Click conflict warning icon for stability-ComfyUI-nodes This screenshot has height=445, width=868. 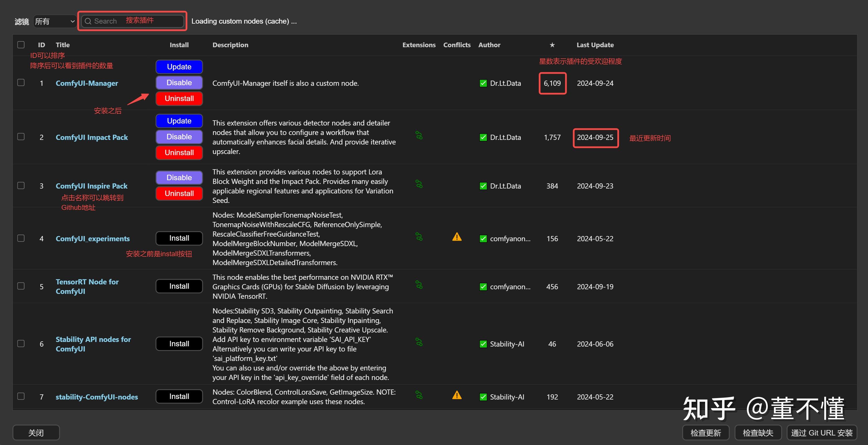pos(456,395)
